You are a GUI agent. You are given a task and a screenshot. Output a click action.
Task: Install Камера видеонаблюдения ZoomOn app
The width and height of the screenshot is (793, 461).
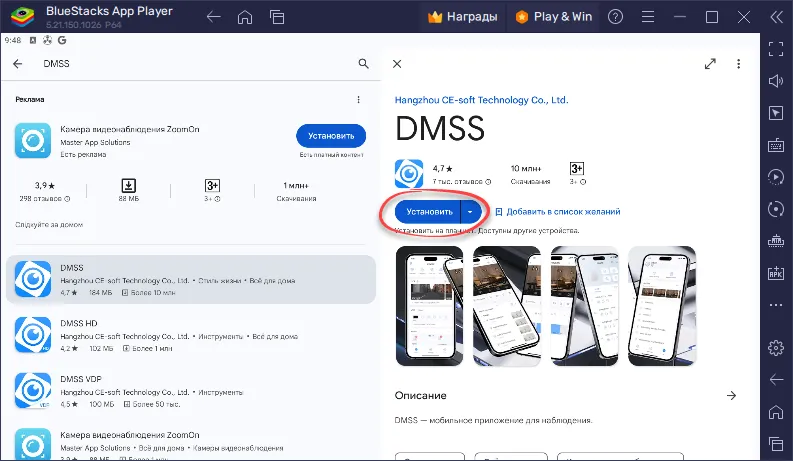point(331,136)
